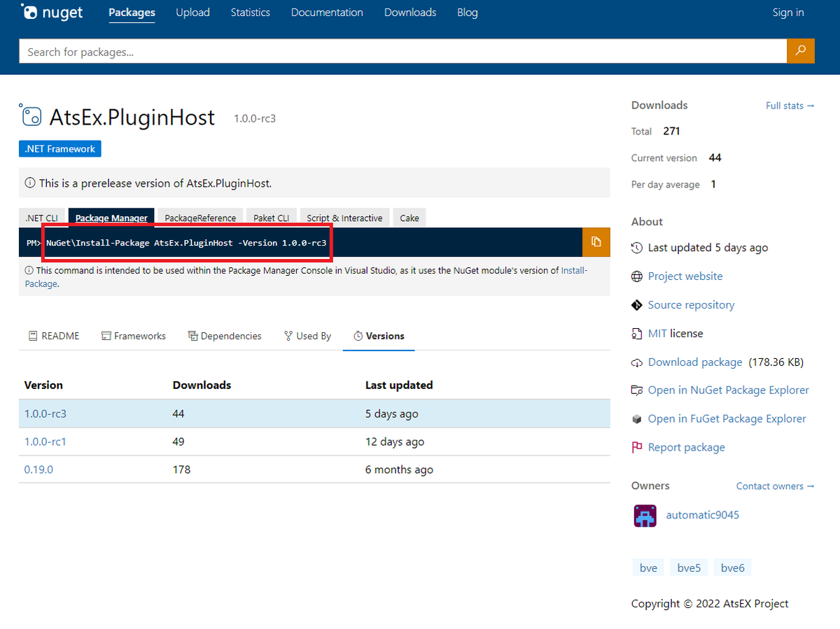
Task: Click Report package link
Action: [x=687, y=448]
